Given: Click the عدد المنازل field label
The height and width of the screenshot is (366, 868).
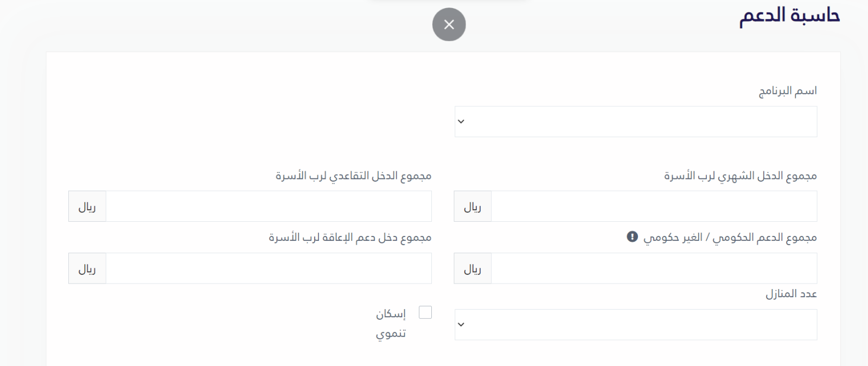Looking at the screenshot, I should pyautogui.click(x=791, y=294).
